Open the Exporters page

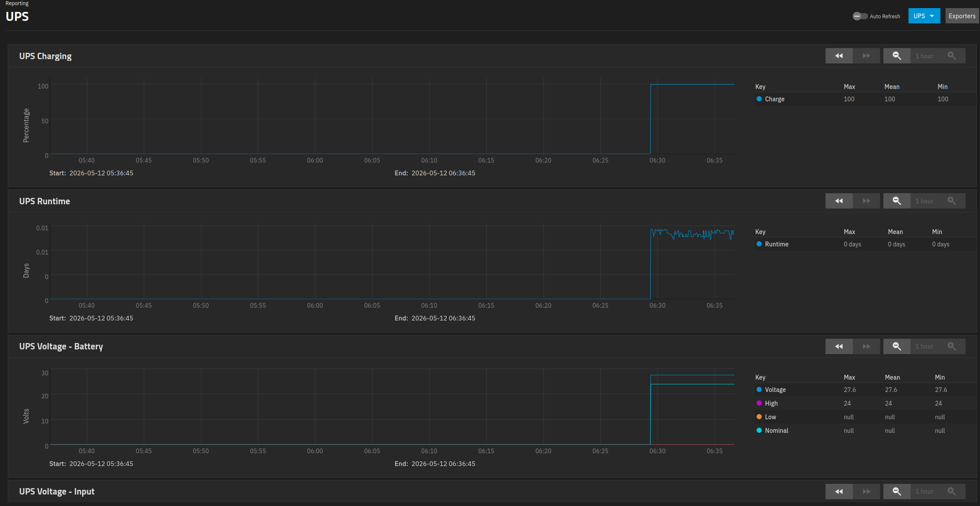[x=962, y=16]
